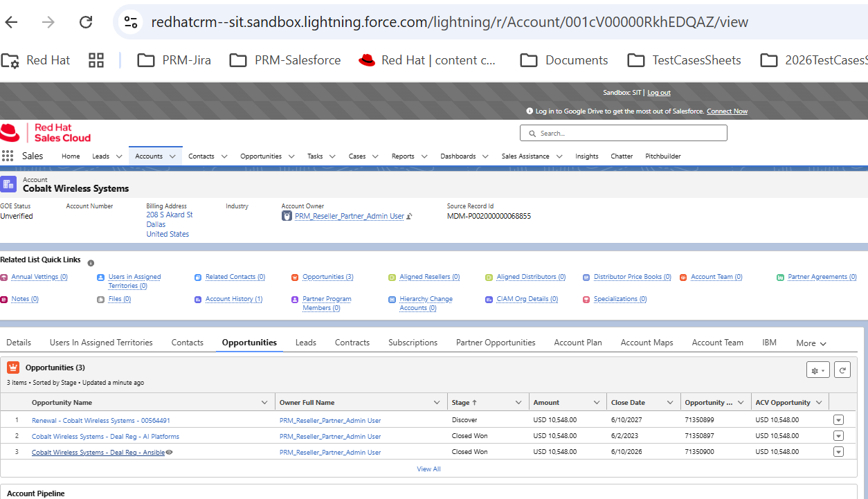Click the orange Opportunities crown icon
Screen dimensions: 868x499
(13, 368)
